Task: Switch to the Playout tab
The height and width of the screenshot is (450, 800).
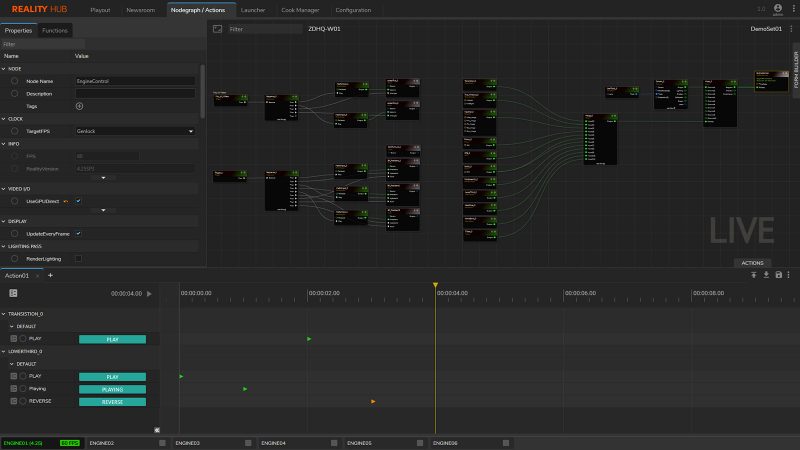Action: [x=100, y=10]
